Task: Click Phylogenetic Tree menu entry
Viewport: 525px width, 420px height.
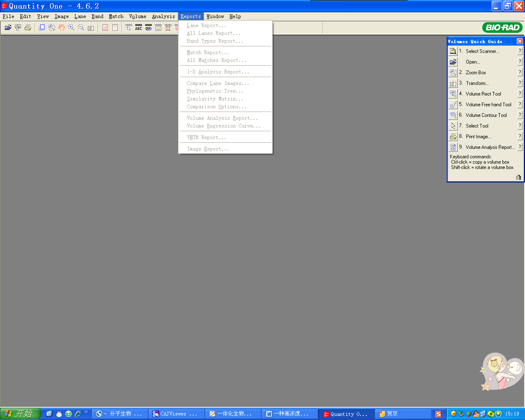Action: click(226, 91)
